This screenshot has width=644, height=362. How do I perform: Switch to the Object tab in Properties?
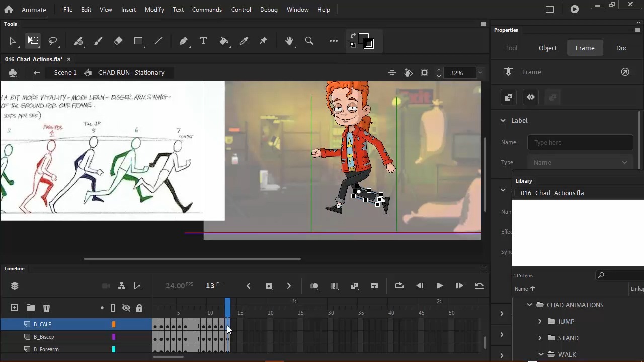tap(547, 48)
